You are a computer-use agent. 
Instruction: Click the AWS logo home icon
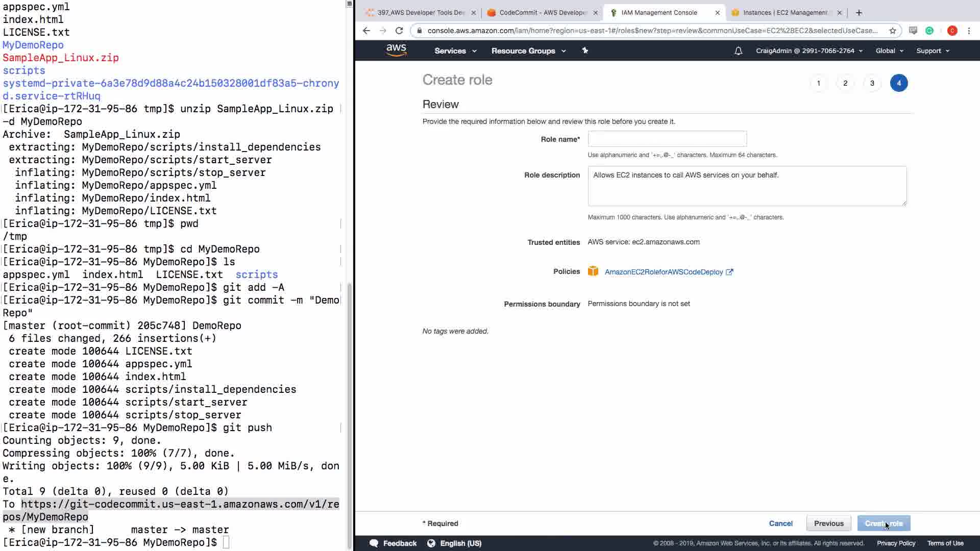pyautogui.click(x=396, y=51)
